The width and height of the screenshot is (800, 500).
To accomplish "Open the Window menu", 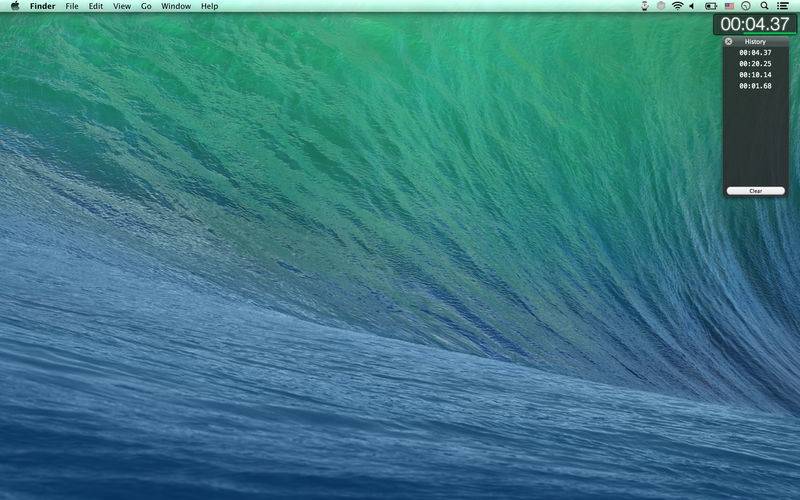I will [x=176, y=6].
